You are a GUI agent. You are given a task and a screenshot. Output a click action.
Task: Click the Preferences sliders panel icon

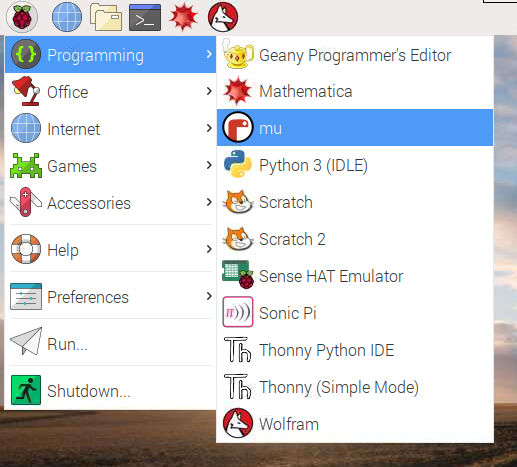coord(26,296)
